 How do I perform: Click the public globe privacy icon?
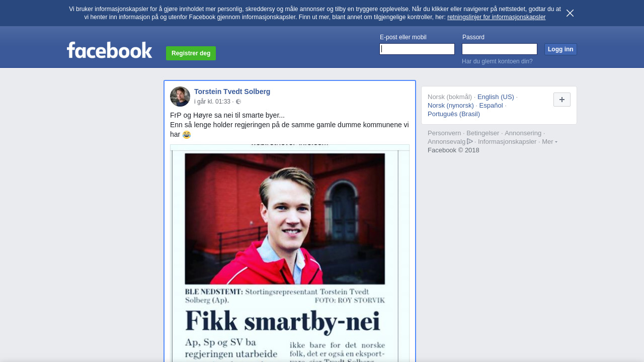click(238, 102)
